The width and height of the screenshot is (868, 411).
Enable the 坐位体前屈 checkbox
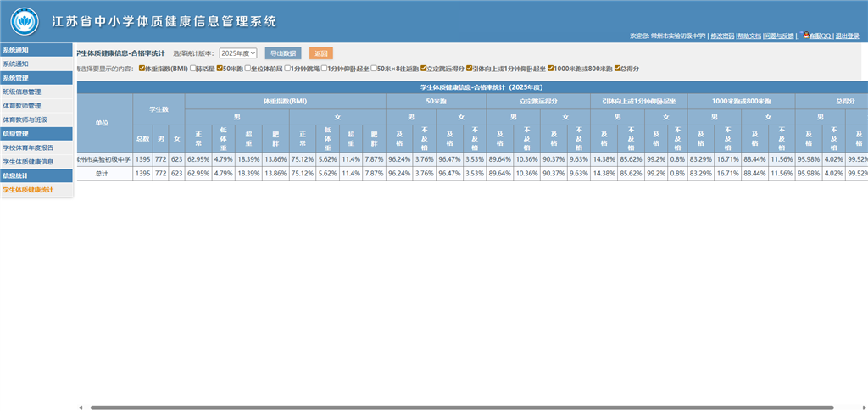(248, 68)
